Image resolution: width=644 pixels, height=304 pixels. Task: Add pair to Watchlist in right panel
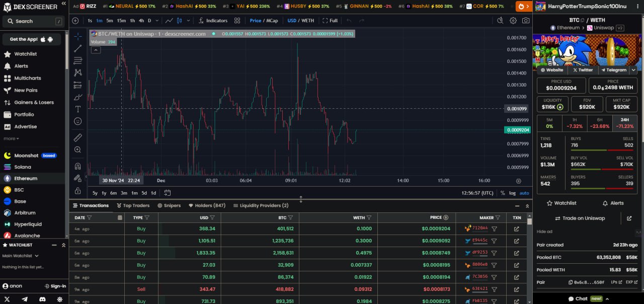(x=561, y=203)
